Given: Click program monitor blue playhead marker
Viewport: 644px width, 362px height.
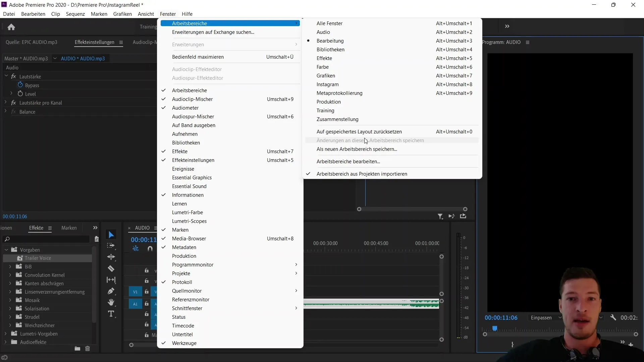Looking at the screenshot, I should pos(495,328).
